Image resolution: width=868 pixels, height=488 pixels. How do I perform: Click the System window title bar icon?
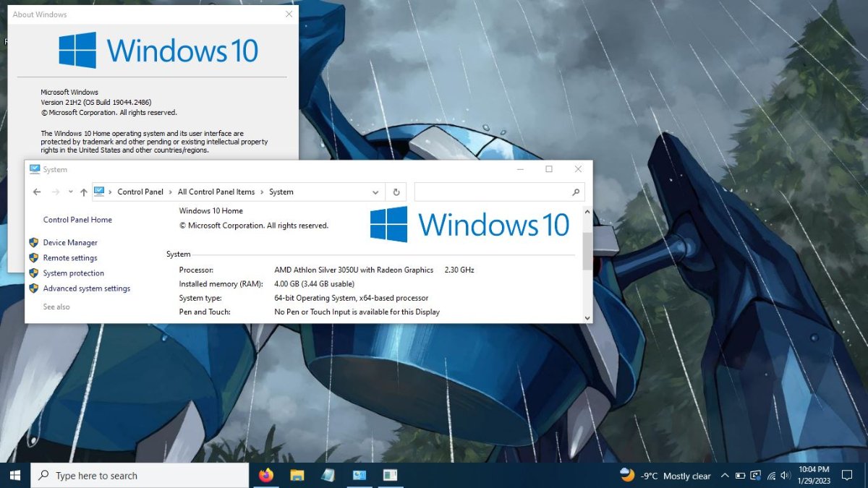pos(35,169)
